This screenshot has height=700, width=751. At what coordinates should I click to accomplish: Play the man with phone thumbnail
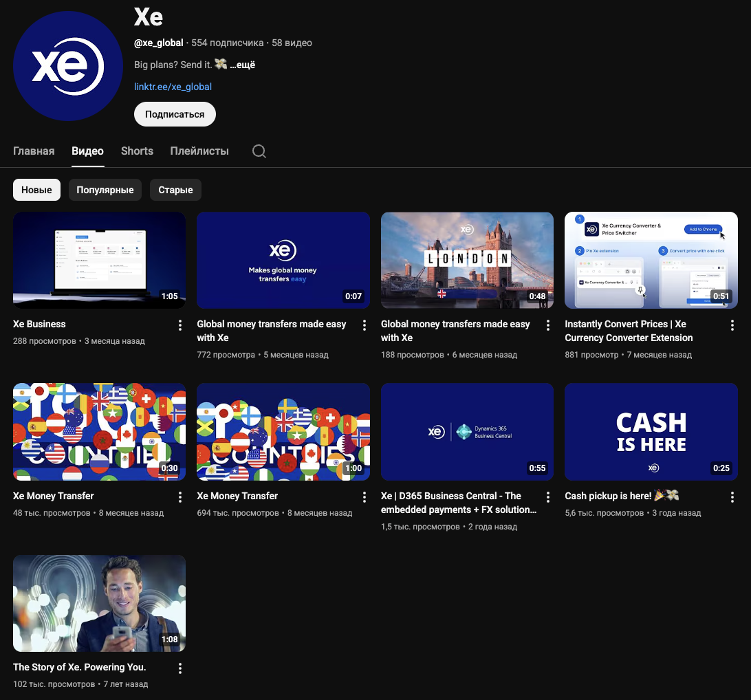(x=99, y=603)
